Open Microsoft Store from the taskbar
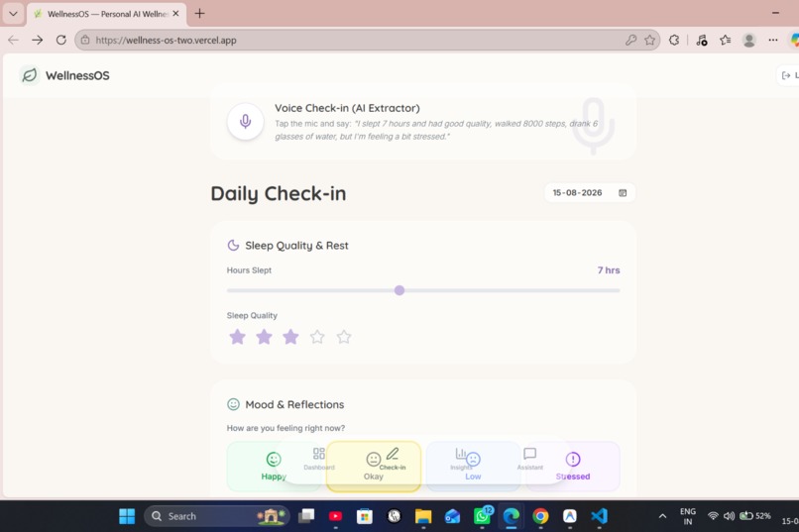Viewport: 799px width, 532px height. 365,516
